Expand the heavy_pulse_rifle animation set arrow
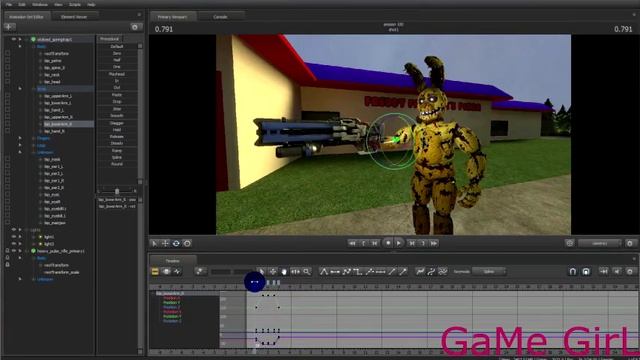 20,251
